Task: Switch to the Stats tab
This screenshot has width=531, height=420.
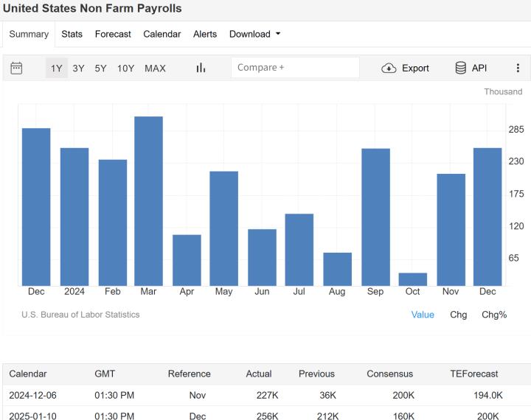Action: pyautogui.click(x=72, y=34)
